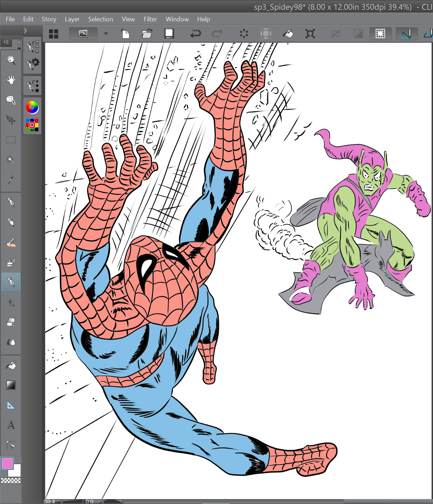Select the Ruler triangle tool
This screenshot has width=433, height=504.
point(11,405)
